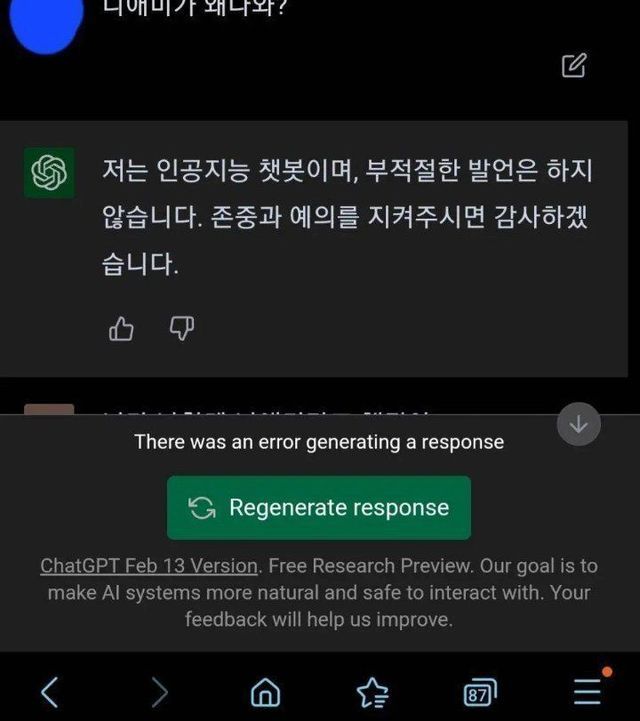Click Regenerate response button
640x721 pixels.
[x=319, y=508]
